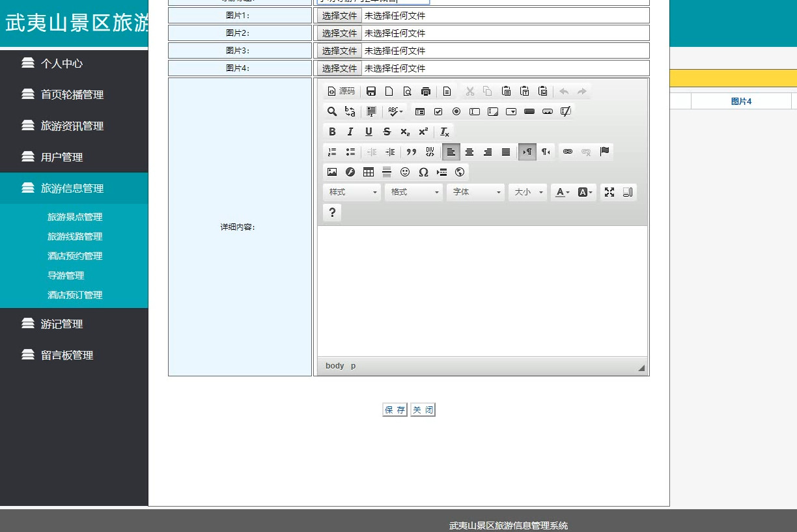This screenshot has width=797, height=532.
Task: Open the Smiley emoticon picker
Action: 405,172
